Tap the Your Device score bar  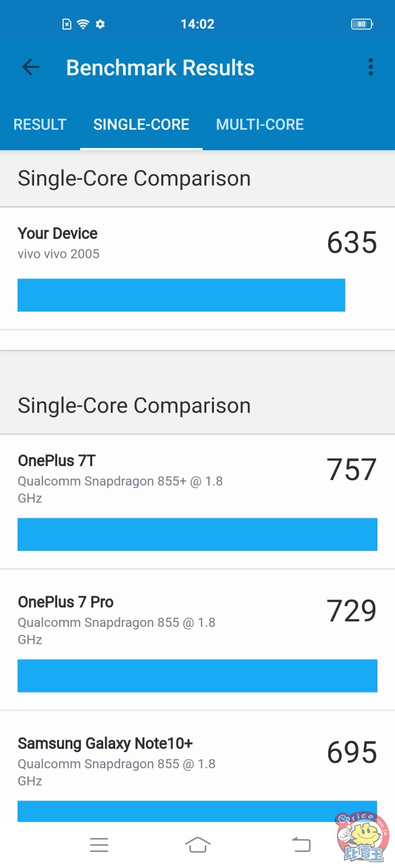coord(181,295)
